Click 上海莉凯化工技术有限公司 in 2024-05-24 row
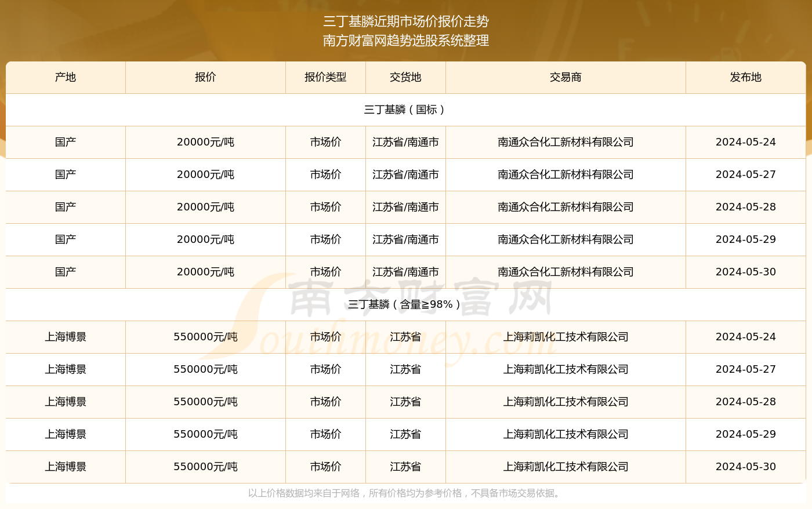The image size is (812, 509). [x=565, y=337]
